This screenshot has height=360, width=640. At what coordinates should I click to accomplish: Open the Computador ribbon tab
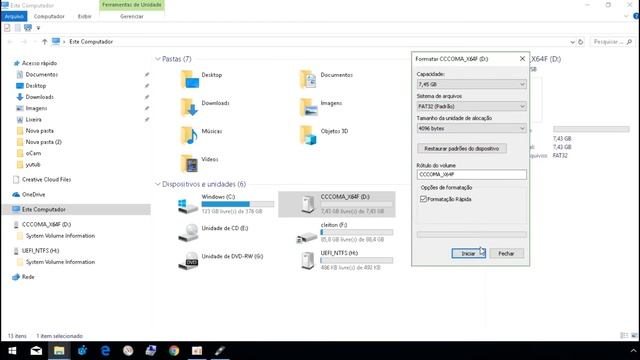tap(49, 16)
